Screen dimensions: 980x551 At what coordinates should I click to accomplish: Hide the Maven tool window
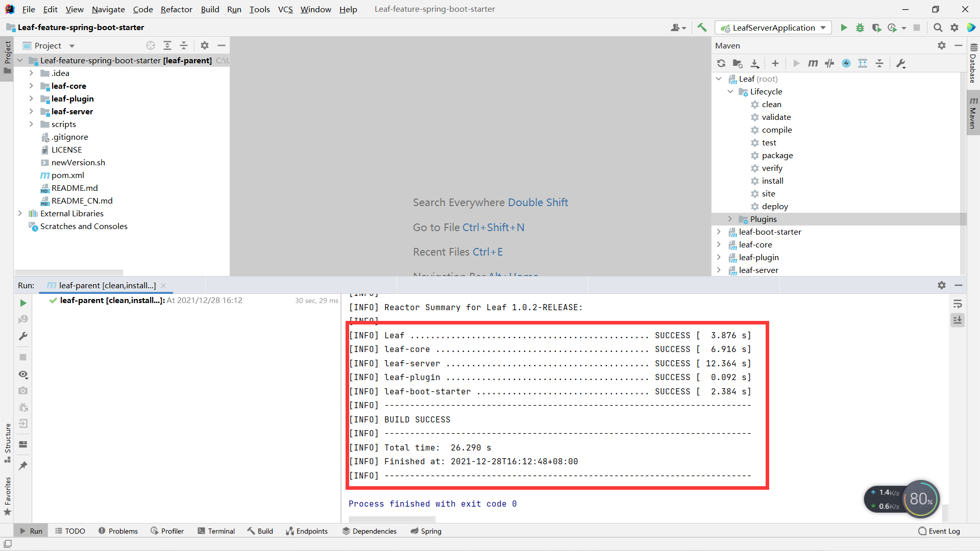pyautogui.click(x=959, y=45)
